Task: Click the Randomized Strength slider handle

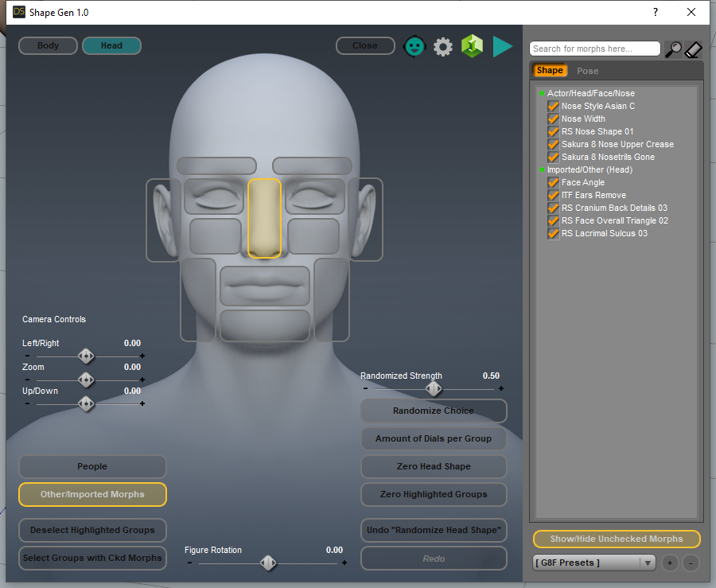Action: (434, 388)
